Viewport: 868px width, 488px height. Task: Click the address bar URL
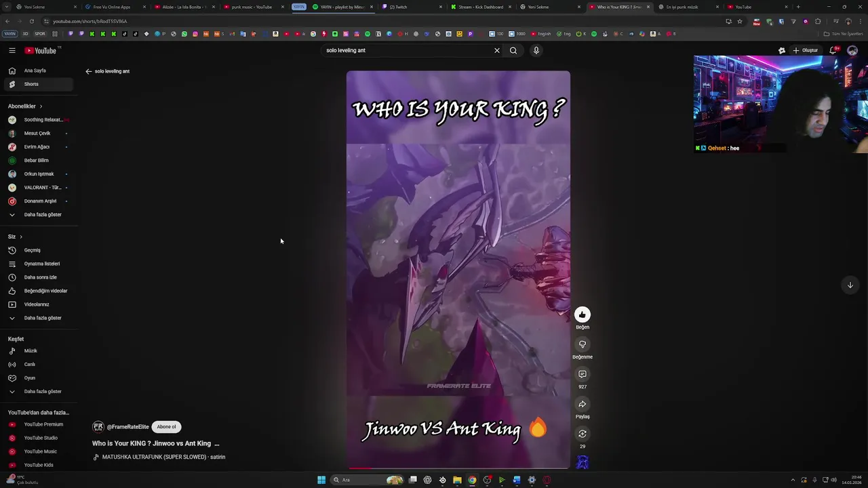[x=90, y=22]
